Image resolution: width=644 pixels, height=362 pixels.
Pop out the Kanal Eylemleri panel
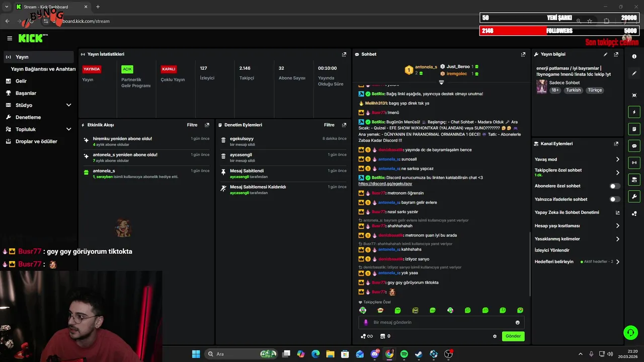(616, 144)
